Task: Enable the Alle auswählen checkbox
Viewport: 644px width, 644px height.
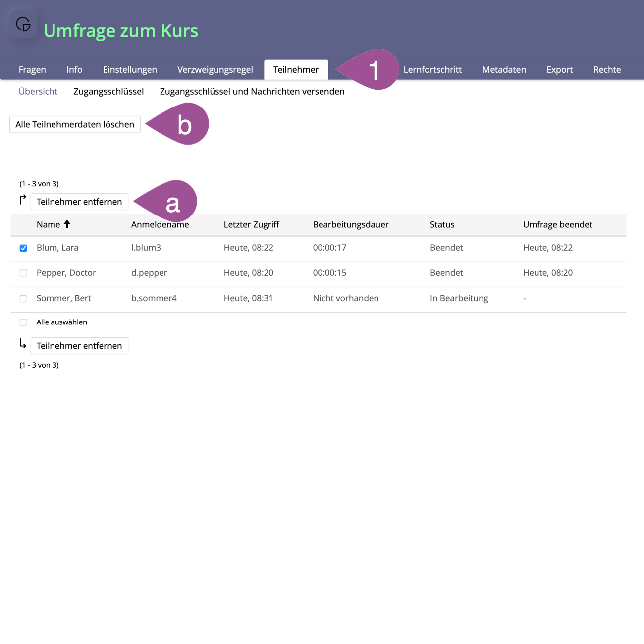Action: tap(23, 322)
